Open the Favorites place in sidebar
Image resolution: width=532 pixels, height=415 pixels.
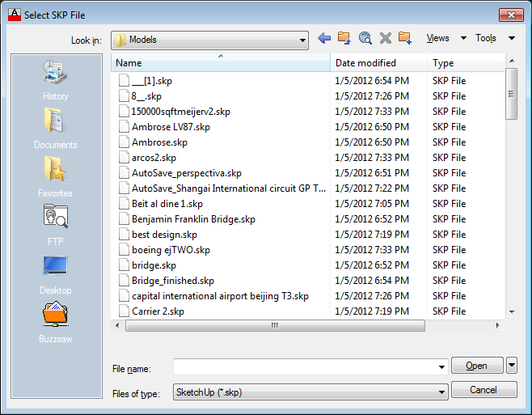(x=55, y=177)
